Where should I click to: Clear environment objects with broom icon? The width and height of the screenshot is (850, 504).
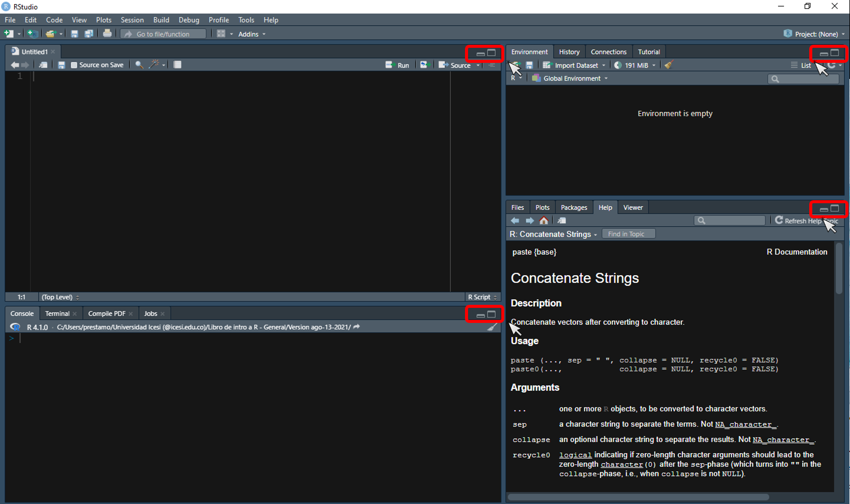point(668,65)
